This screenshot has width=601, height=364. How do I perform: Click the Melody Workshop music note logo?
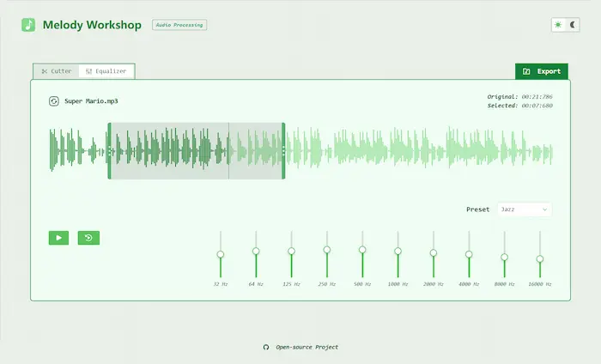[28, 25]
